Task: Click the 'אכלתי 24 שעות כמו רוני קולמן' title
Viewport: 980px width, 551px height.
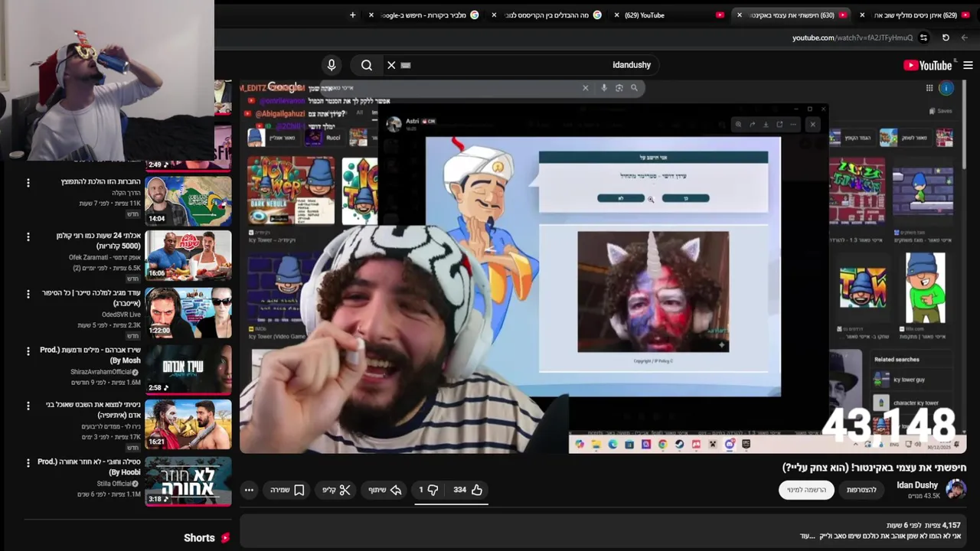Action: click(x=98, y=240)
